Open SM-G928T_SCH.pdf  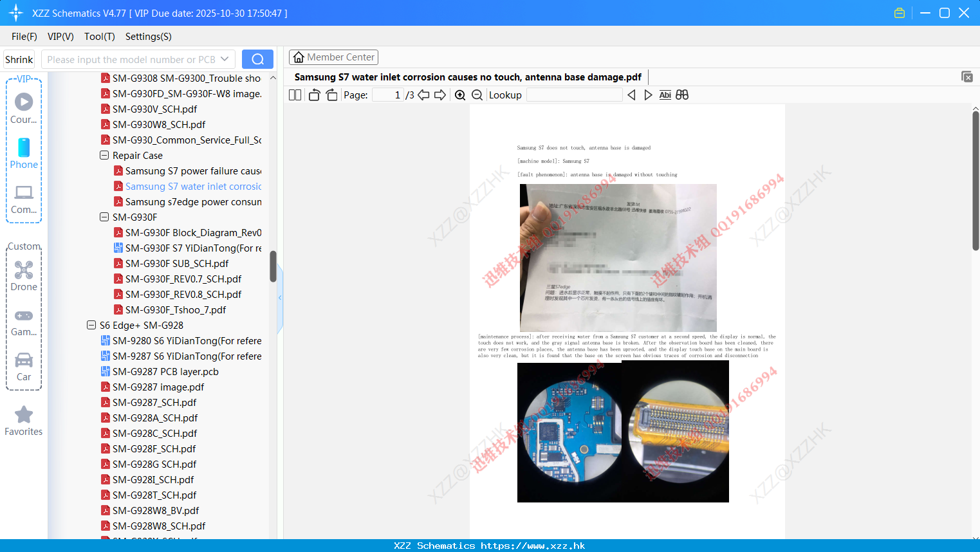(149, 495)
